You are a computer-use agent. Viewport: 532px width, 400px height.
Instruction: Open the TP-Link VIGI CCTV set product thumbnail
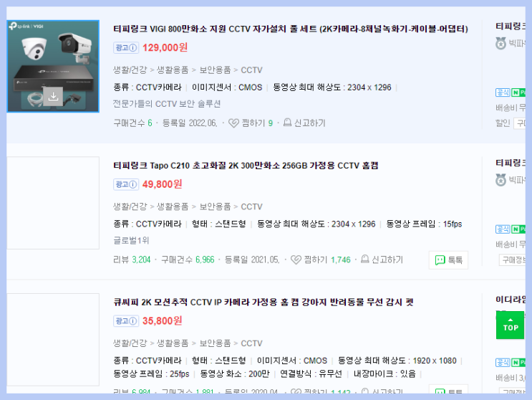53,66
